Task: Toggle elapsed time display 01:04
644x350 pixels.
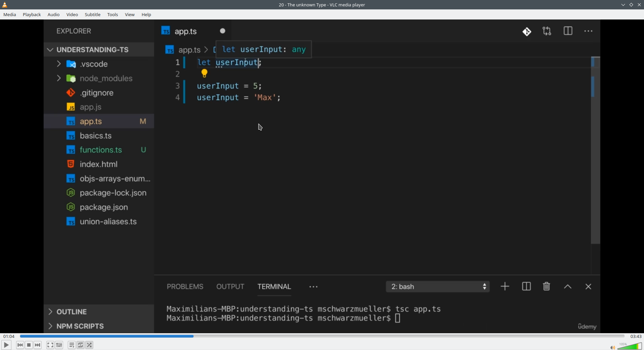Action: (9, 336)
